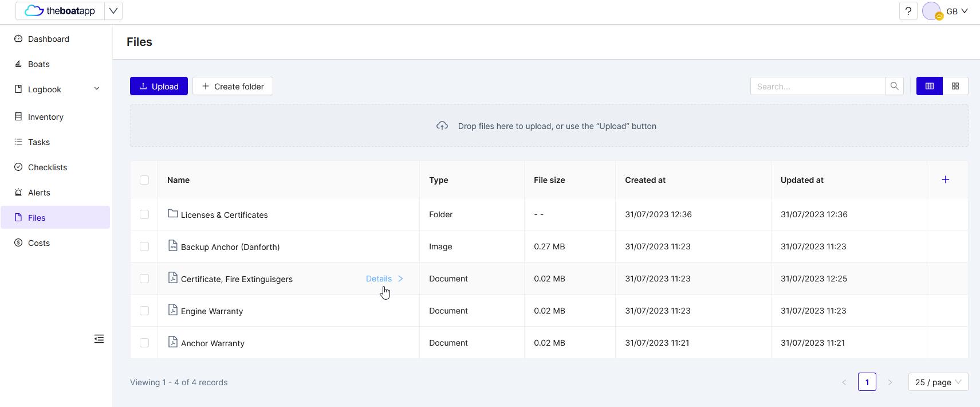Click the Type column header

(x=439, y=180)
